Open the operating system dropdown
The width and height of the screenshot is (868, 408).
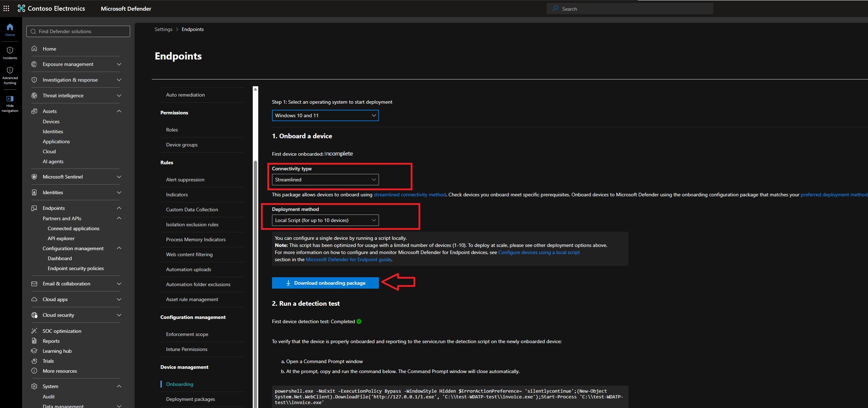click(325, 115)
